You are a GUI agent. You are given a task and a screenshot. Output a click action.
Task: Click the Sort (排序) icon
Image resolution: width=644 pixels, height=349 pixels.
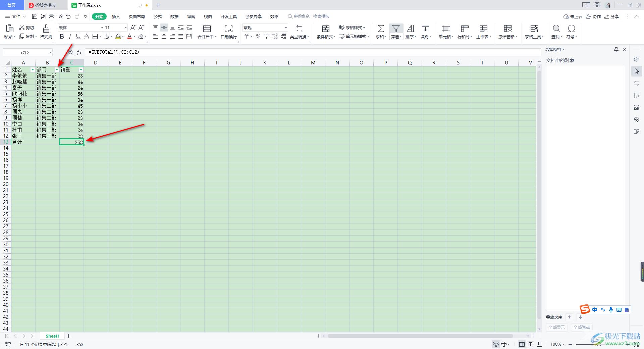tap(411, 29)
